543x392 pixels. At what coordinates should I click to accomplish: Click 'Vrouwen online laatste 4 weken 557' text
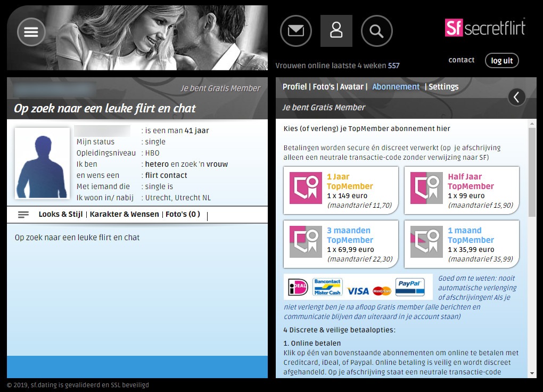pyautogui.click(x=338, y=66)
